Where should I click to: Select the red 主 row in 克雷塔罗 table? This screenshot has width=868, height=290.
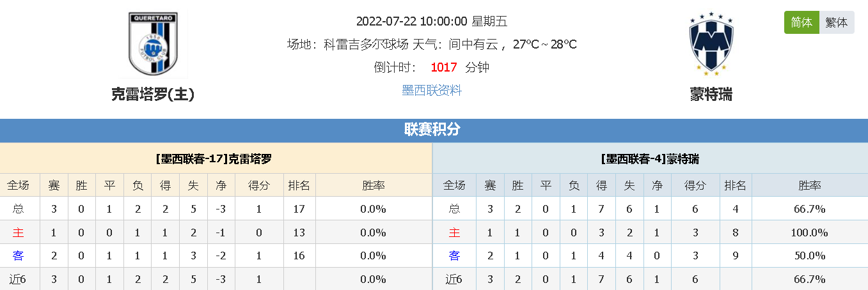coord(18,233)
